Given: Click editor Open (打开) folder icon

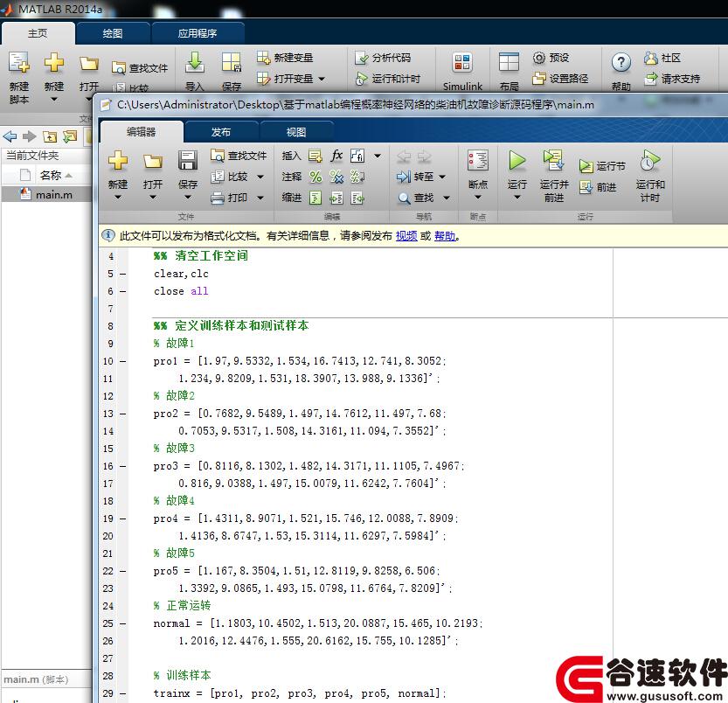Looking at the screenshot, I should point(153,162).
